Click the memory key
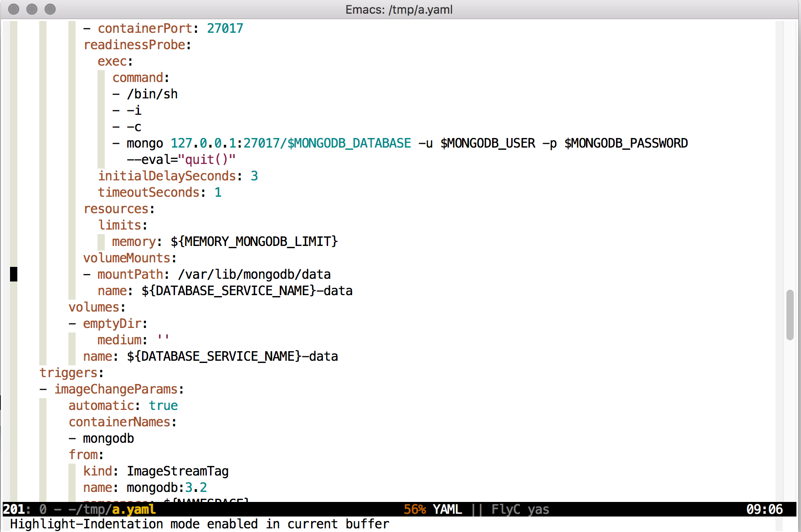Screen dimensions: 801x532 (x=134, y=241)
